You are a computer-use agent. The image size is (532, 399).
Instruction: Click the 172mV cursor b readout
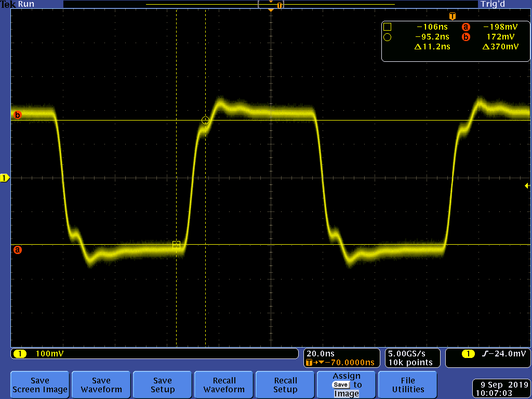(x=500, y=37)
